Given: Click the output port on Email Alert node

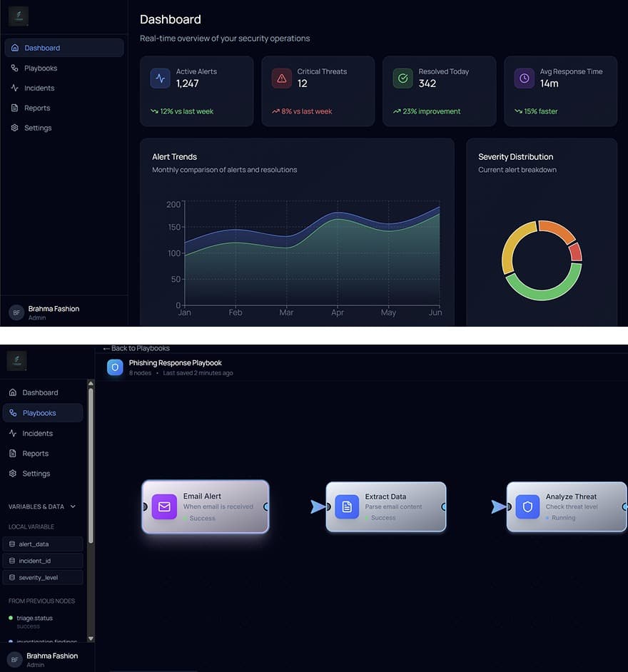Looking at the screenshot, I should 267,507.
